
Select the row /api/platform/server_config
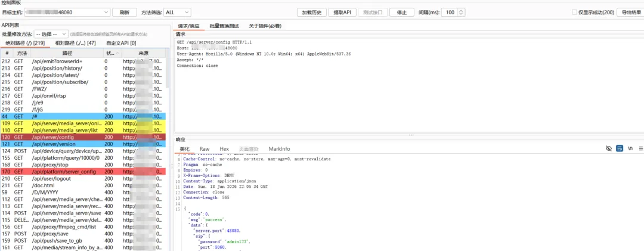(82, 171)
